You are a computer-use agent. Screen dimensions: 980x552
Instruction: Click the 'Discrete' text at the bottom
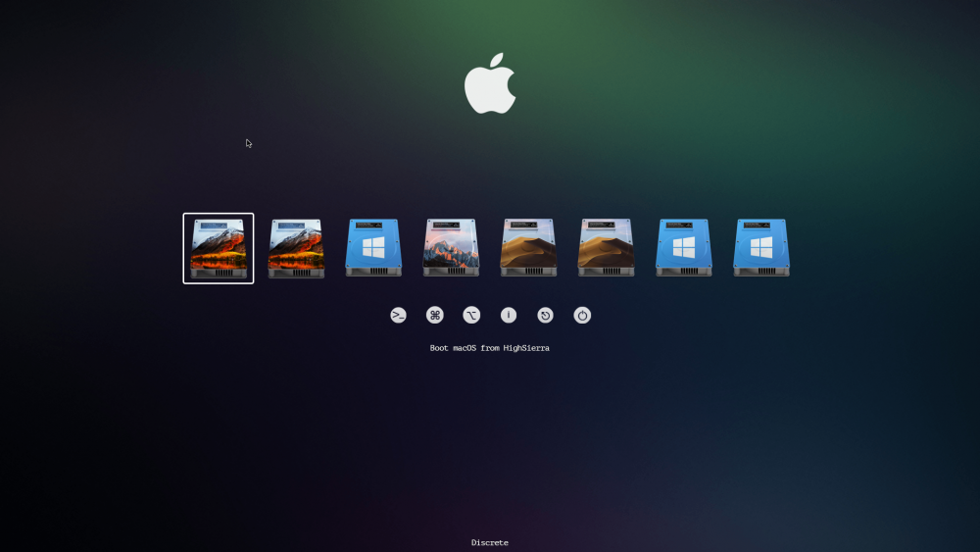coord(490,542)
